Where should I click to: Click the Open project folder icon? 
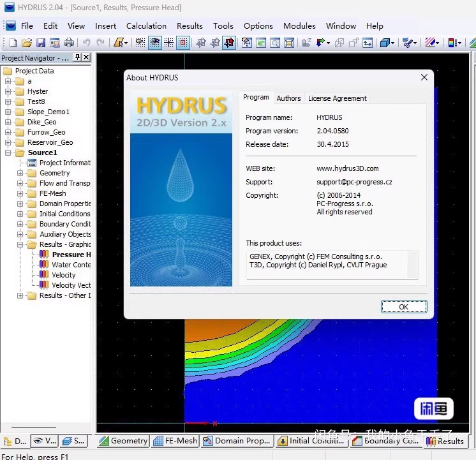coord(27,43)
